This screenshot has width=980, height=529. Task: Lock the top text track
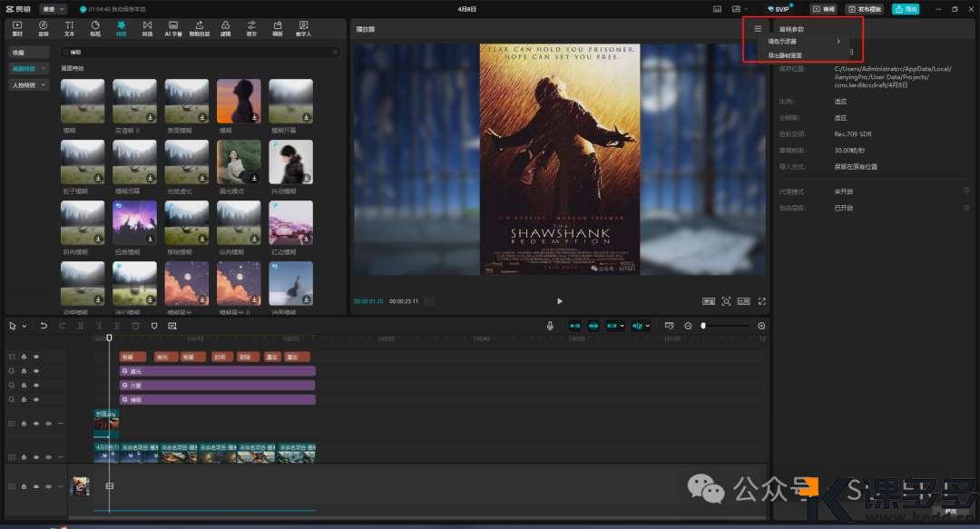[24, 357]
